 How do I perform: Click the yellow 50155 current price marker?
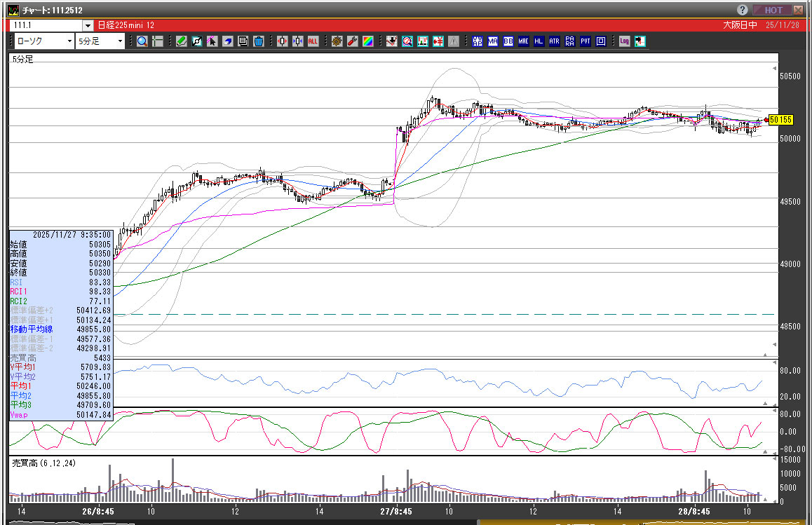coord(780,120)
